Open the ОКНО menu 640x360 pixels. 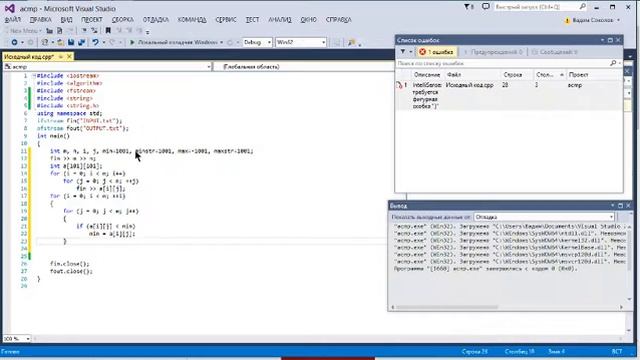tap(309, 20)
